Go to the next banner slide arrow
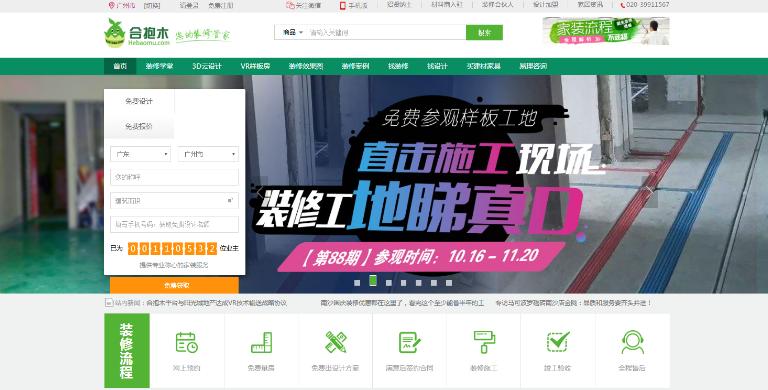This screenshot has width=768, height=390. [x=650, y=191]
